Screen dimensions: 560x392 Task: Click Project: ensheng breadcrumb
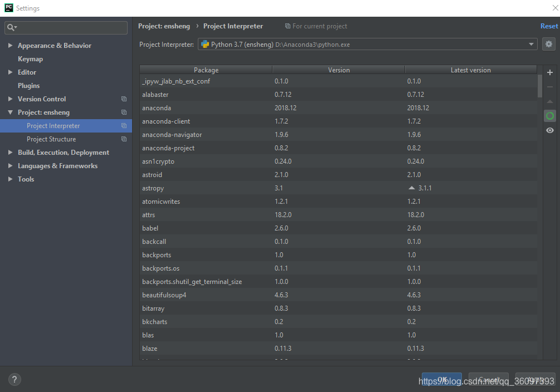click(x=164, y=26)
